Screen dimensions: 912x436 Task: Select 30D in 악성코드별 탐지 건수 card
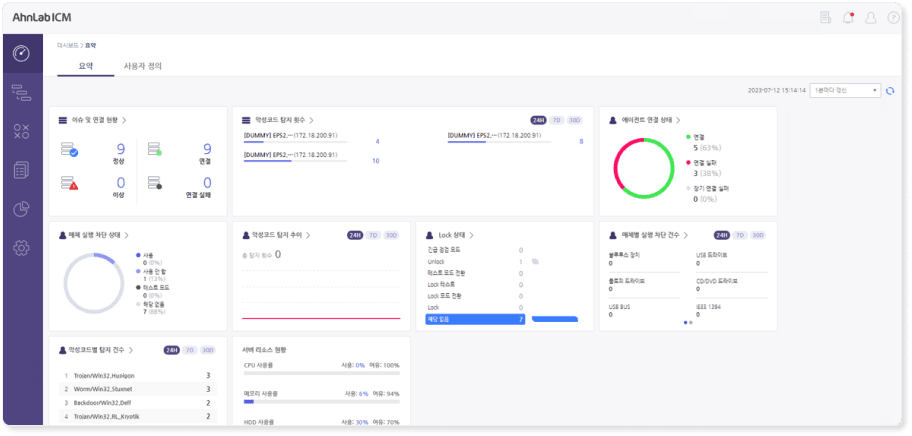pos(208,351)
